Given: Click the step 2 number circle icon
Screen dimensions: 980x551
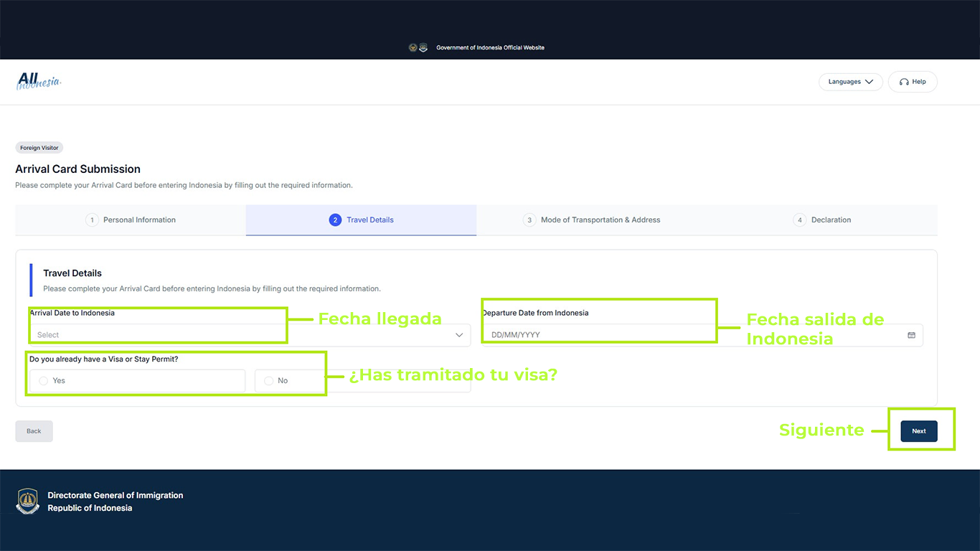Looking at the screenshot, I should click(x=335, y=220).
